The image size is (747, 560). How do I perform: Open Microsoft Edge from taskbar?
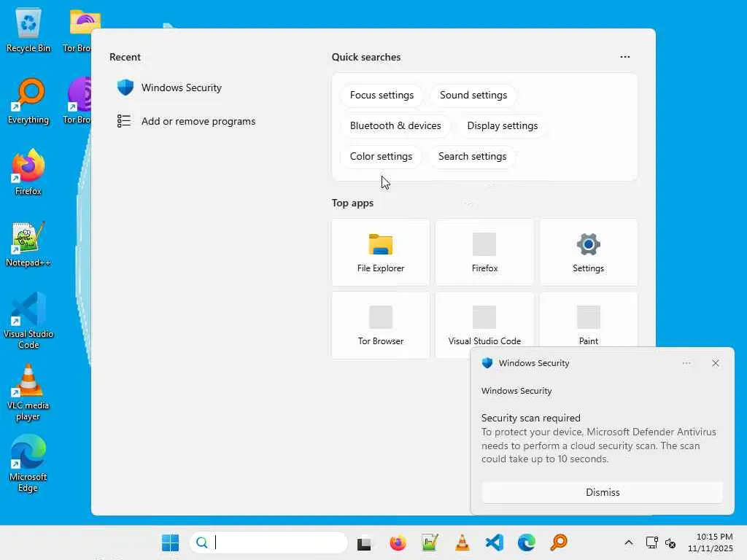527,542
